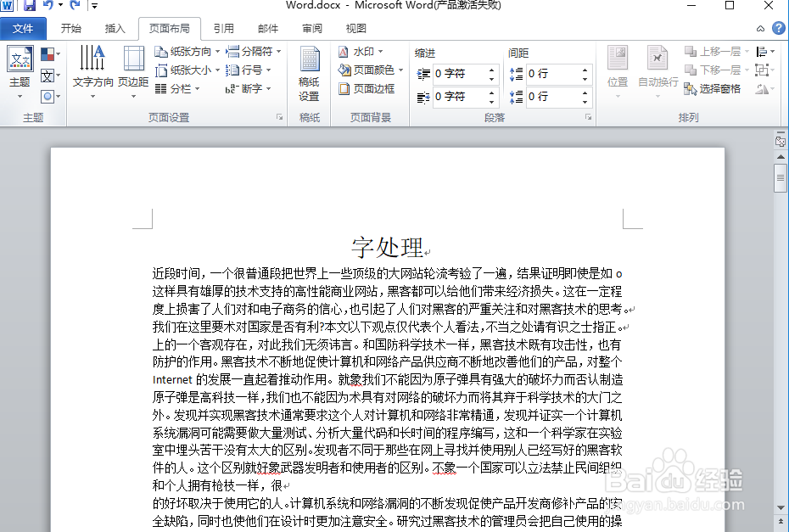789x532 pixels.
Task: Click spacing before input field
Action: tap(552, 74)
